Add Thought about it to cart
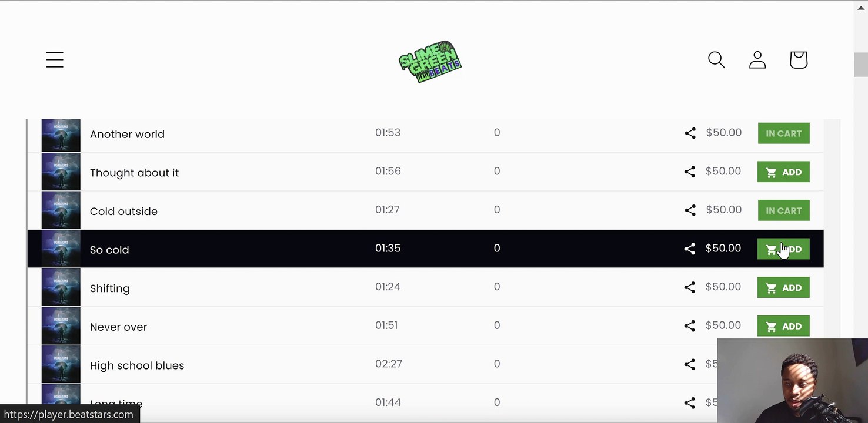This screenshot has height=423, width=868. (x=783, y=172)
